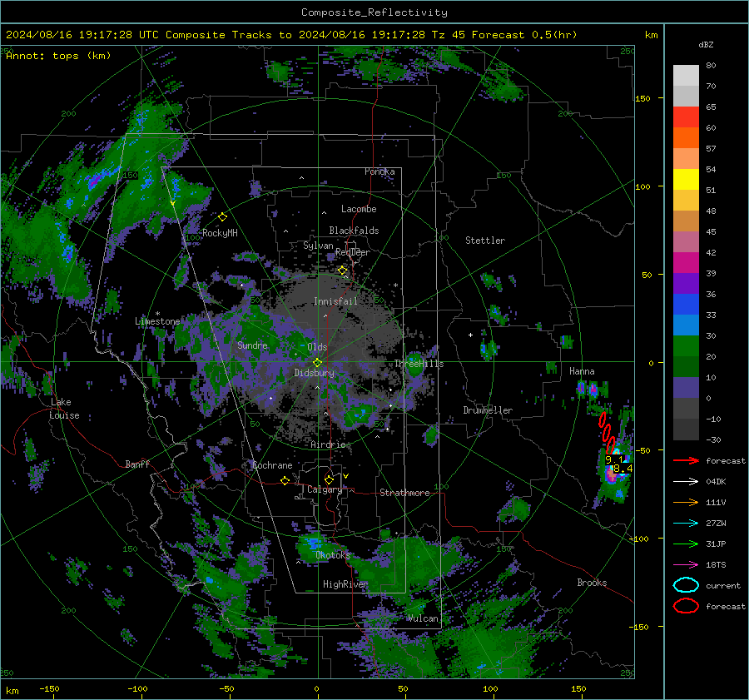Image resolution: width=749 pixels, height=700 pixels.
Task: Click the Airdrie city label
Action: click(x=328, y=444)
